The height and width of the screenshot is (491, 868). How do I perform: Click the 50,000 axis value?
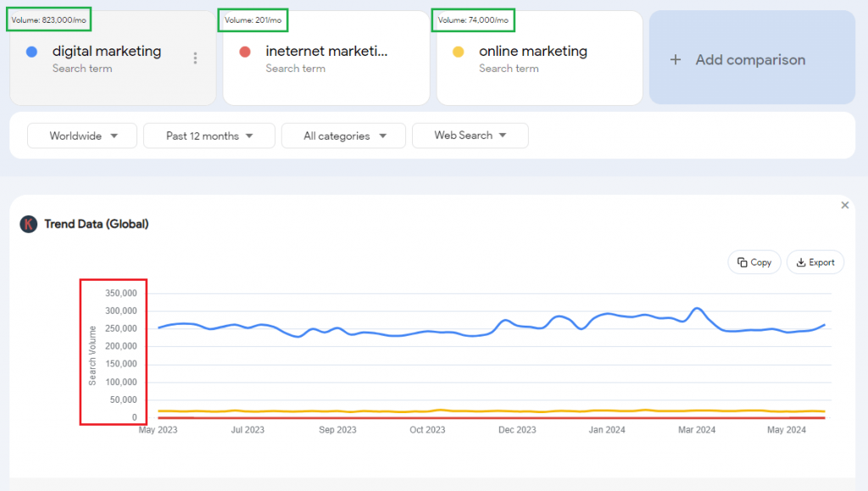[123, 399]
